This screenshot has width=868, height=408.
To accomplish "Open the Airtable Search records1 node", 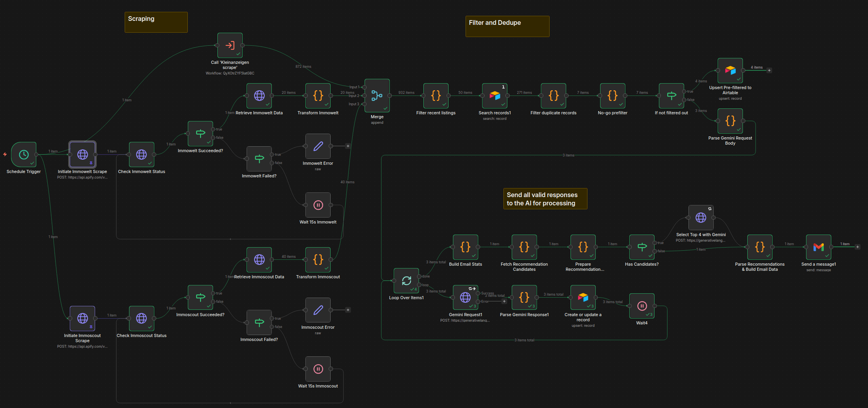I will (495, 96).
